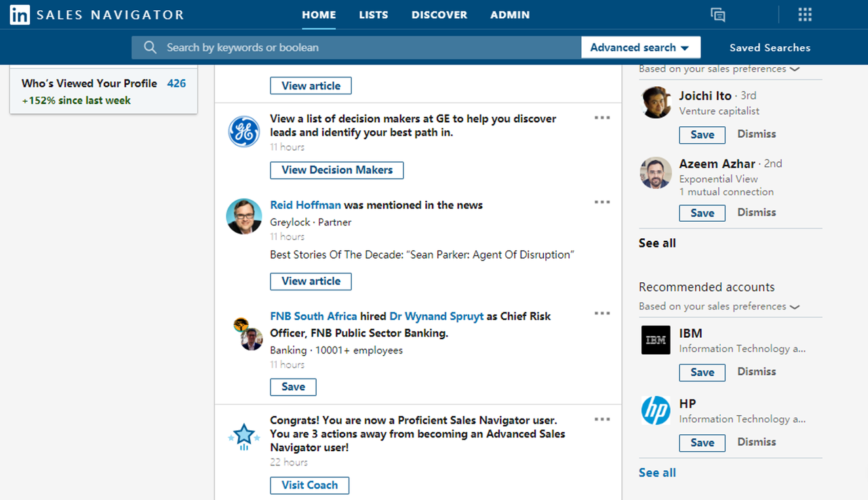The width and height of the screenshot is (868, 500).
Task: Open three-dot menu on GE post
Action: (x=601, y=118)
